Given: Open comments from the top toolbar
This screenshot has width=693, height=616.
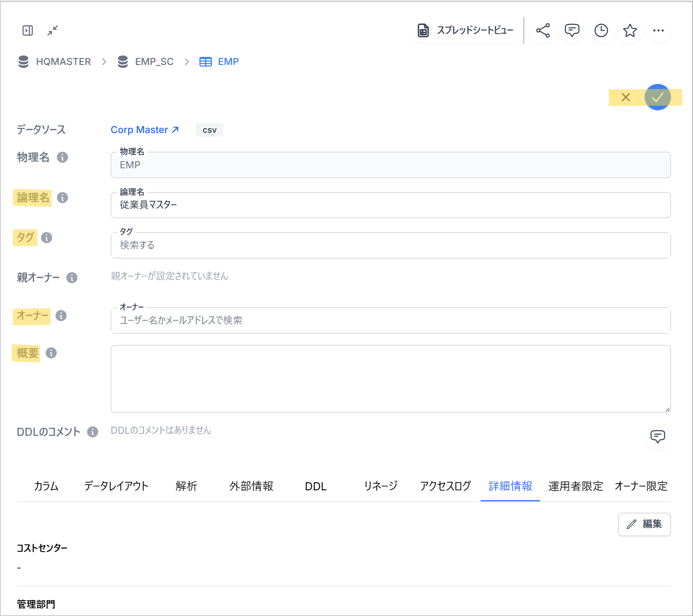Looking at the screenshot, I should [x=572, y=31].
